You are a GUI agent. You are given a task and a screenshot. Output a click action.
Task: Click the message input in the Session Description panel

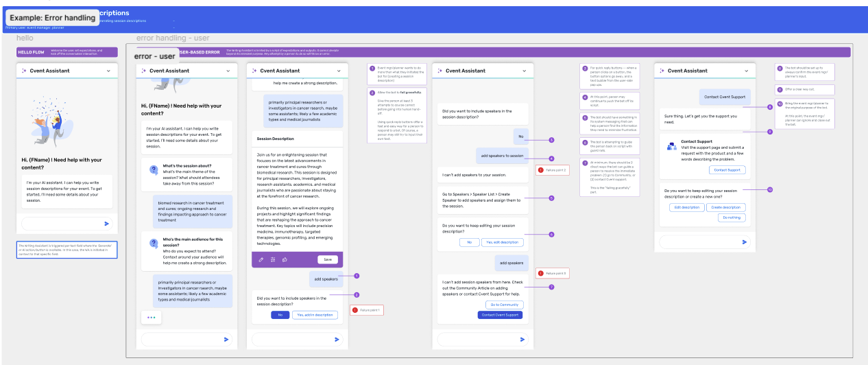(x=298, y=339)
